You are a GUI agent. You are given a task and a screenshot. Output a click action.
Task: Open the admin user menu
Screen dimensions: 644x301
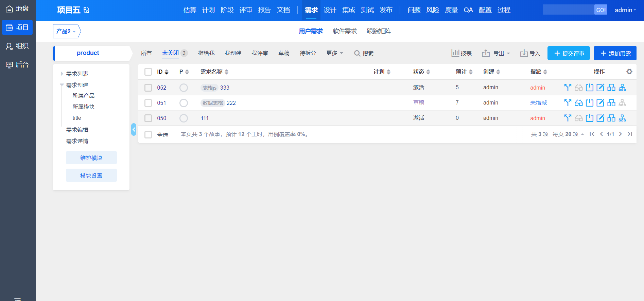coord(625,10)
